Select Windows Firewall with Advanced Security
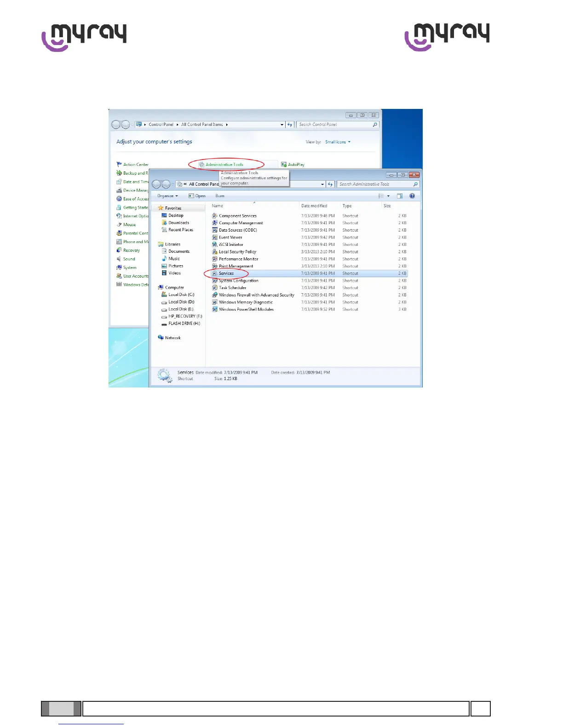The image size is (563, 728). coord(253,295)
